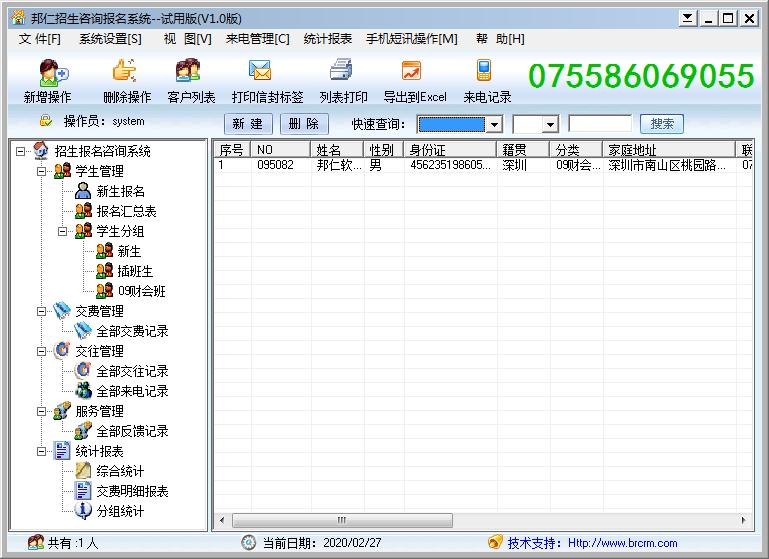
Task: Click the 分组统计 info icon
Action: [x=83, y=511]
